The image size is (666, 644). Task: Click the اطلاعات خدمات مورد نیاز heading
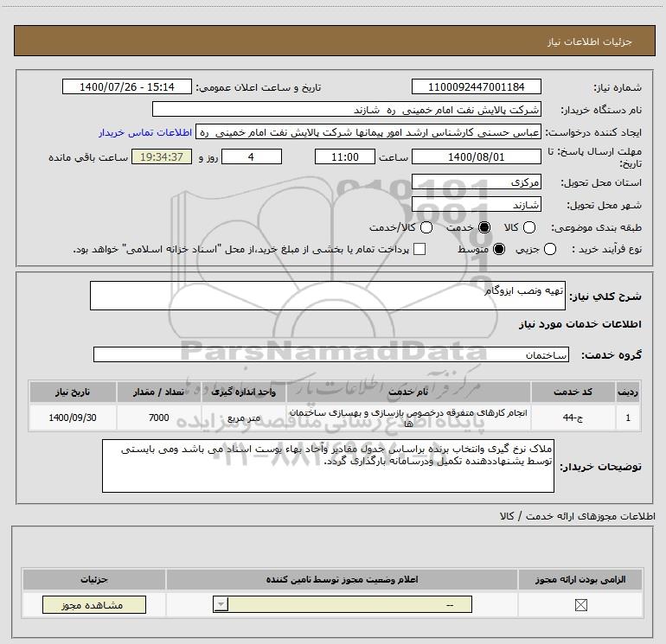tap(580, 324)
